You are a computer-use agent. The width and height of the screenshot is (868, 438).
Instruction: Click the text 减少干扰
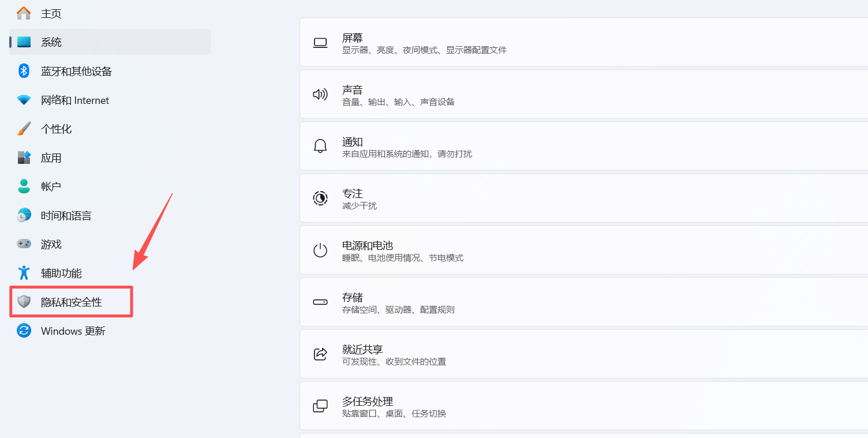[360, 206]
